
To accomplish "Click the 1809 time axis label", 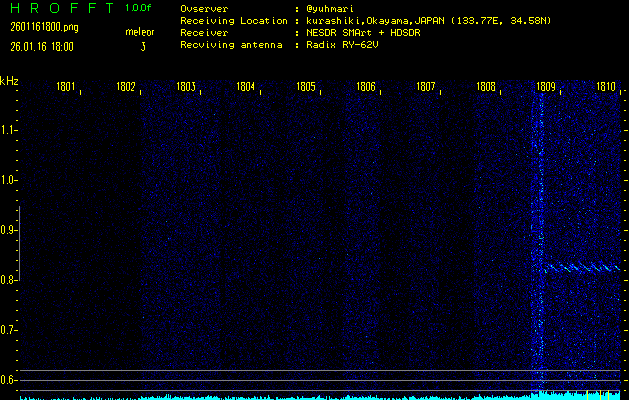I will click(x=546, y=87).
